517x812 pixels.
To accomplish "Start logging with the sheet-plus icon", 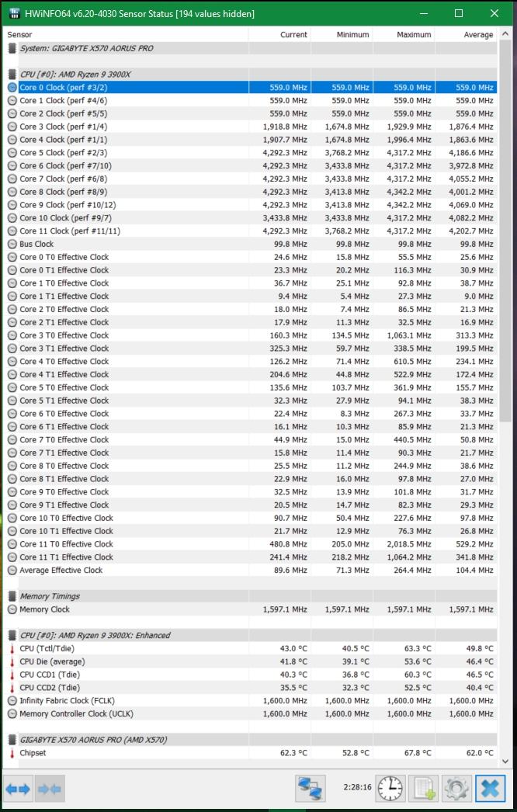I will point(425,789).
